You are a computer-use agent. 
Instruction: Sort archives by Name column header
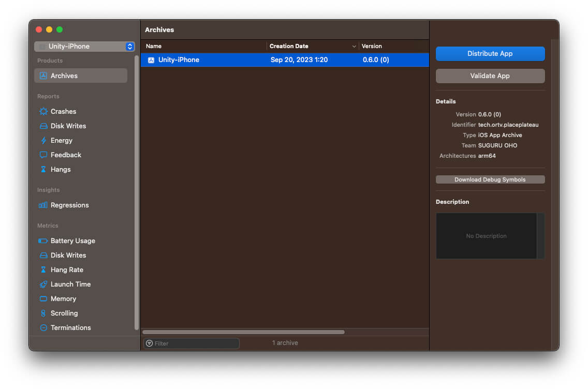(204, 46)
